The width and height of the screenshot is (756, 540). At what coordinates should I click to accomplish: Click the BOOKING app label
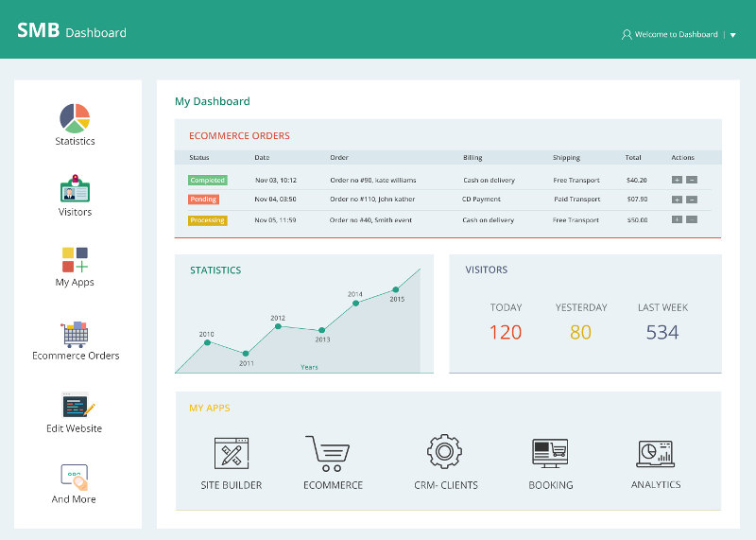click(x=551, y=485)
